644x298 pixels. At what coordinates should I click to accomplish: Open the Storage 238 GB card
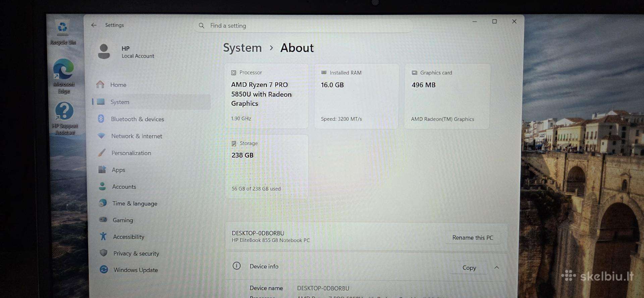click(x=266, y=166)
